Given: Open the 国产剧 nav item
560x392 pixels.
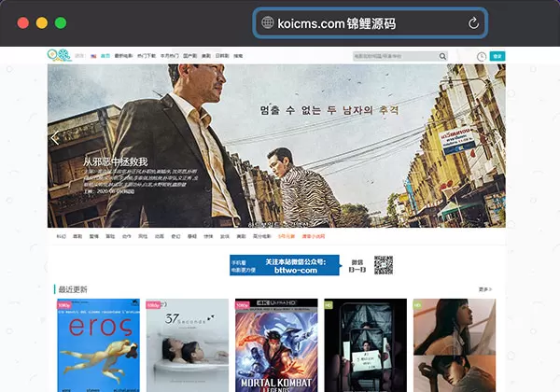Looking at the screenshot, I should [x=190, y=56].
